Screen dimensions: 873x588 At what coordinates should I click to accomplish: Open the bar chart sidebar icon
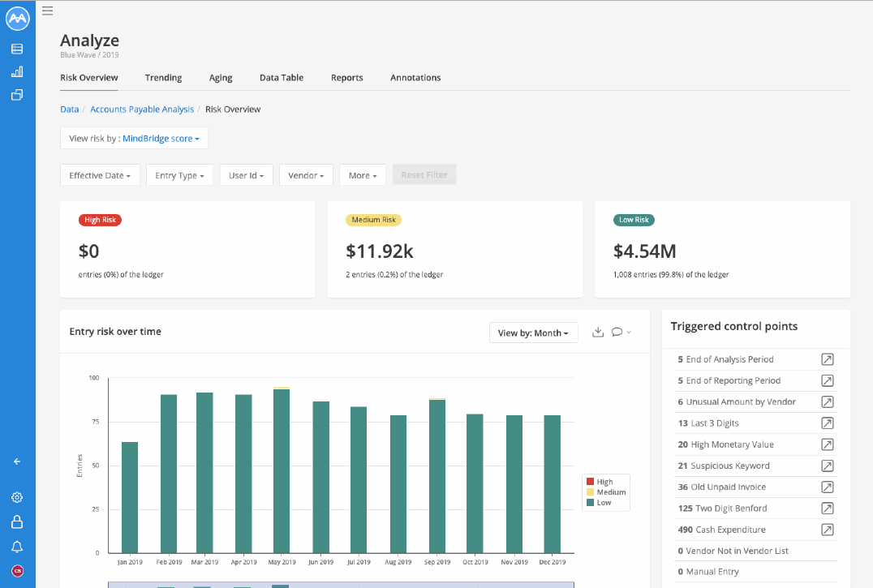[17, 71]
